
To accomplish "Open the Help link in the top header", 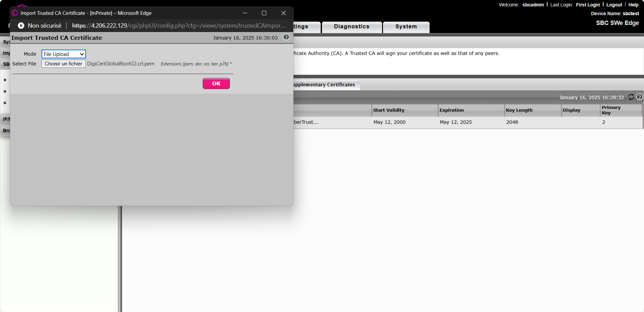I will 633,5.
